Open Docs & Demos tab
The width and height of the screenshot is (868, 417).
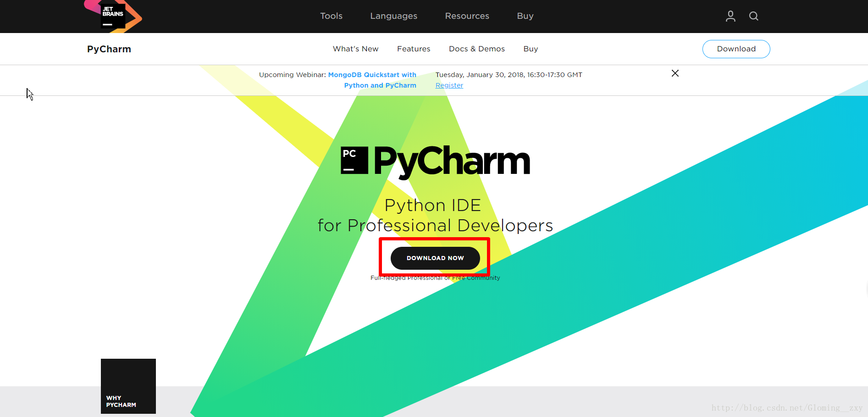476,49
